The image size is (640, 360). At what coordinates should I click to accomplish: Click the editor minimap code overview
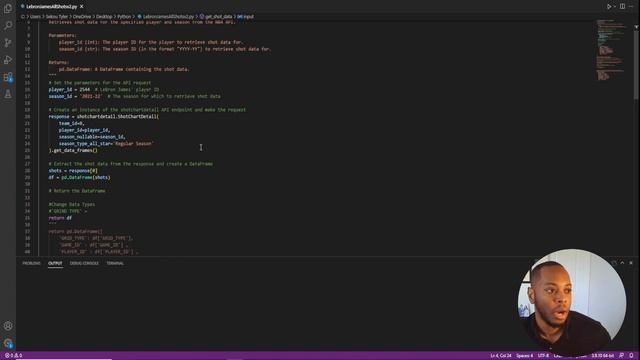611,49
